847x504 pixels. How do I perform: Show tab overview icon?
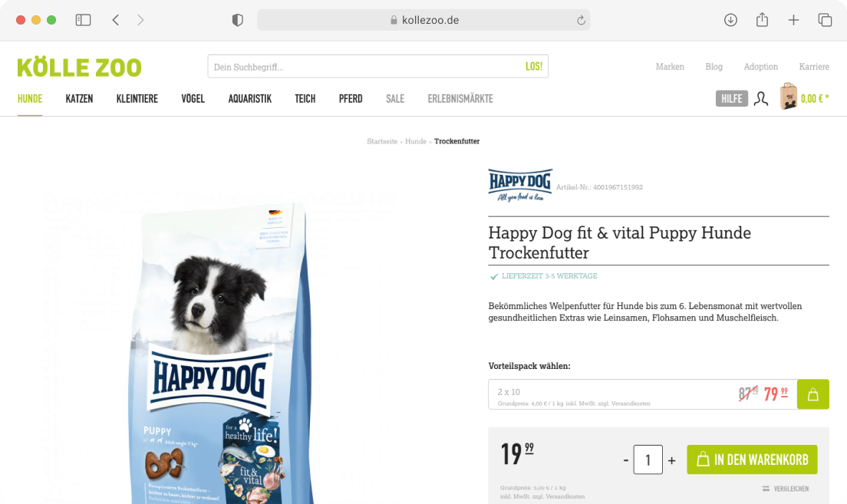pos(824,20)
